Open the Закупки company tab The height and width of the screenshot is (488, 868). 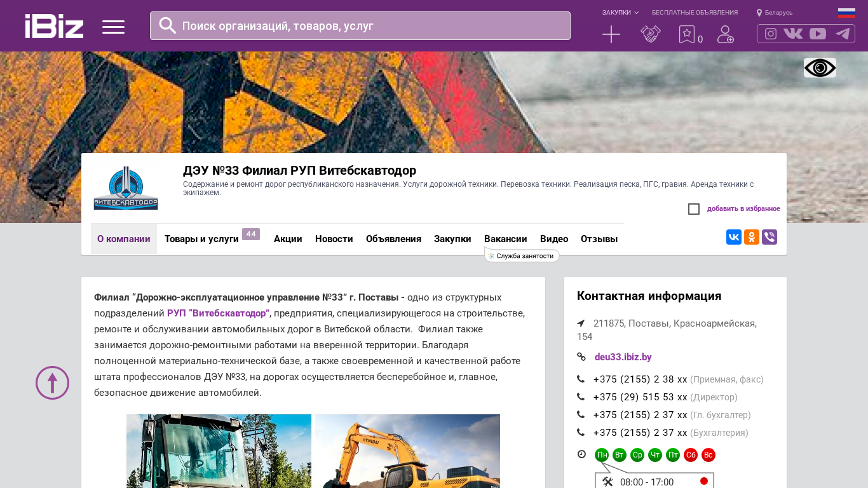pos(452,239)
